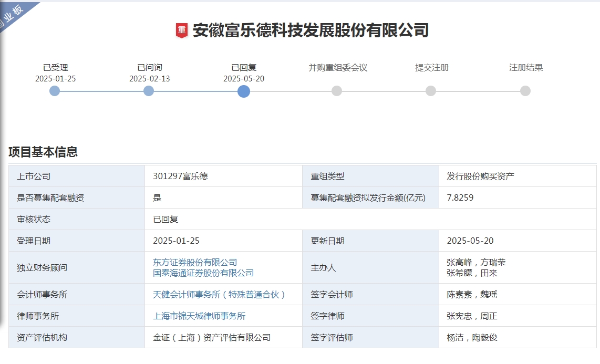The width and height of the screenshot is (600, 364).
Task: Click the 是 value for 募集配套融资
Action: pyautogui.click(x=157, y=197)
